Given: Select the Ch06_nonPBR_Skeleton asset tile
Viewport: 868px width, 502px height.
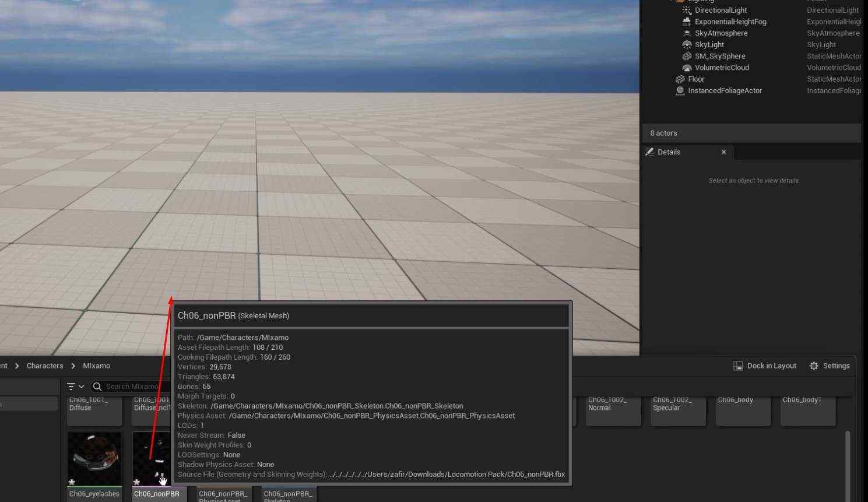Looking at the screenshot, I should coord(289,494).
